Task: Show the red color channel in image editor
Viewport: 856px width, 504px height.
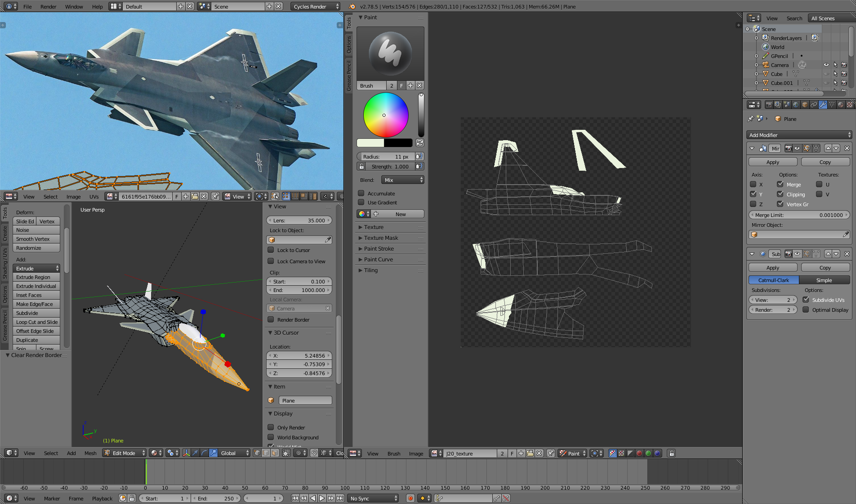Action: (x=639, y=453)
